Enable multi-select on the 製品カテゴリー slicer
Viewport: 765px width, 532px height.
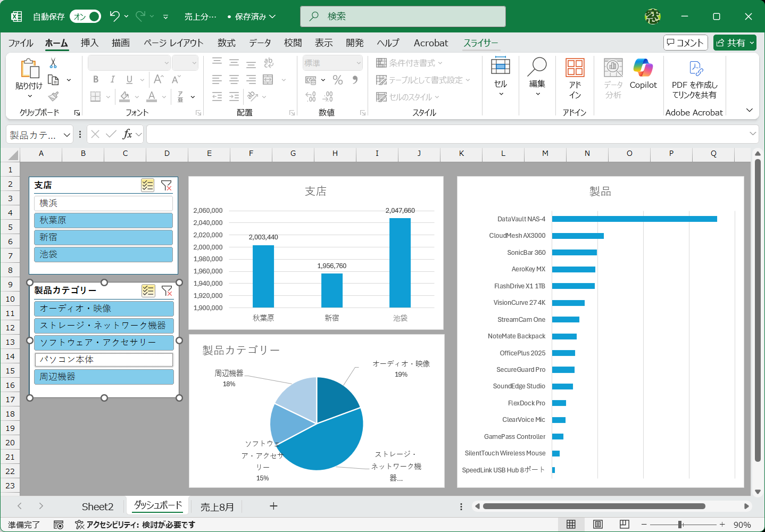click(148, 290)
